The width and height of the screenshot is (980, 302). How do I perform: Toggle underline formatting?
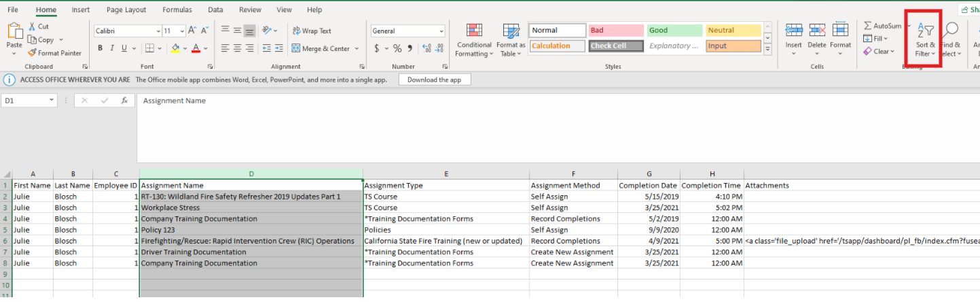[x=124, y=48]
